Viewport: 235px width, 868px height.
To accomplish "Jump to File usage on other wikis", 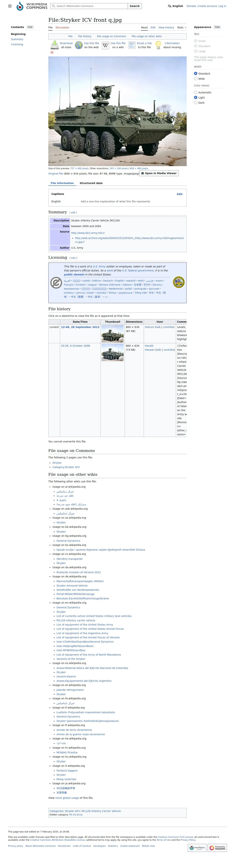I will (146, 36).
